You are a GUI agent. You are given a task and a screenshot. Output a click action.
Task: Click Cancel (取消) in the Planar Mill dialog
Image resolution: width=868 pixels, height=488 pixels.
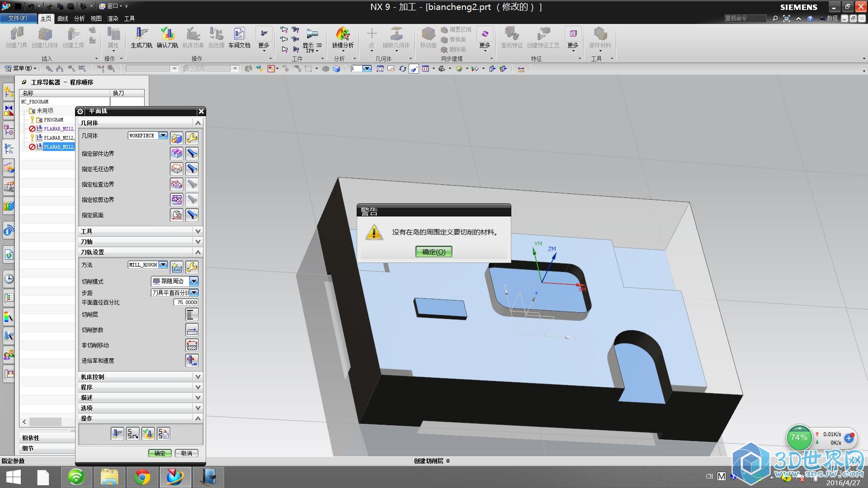pyautogui.click(x=187, y=453)
